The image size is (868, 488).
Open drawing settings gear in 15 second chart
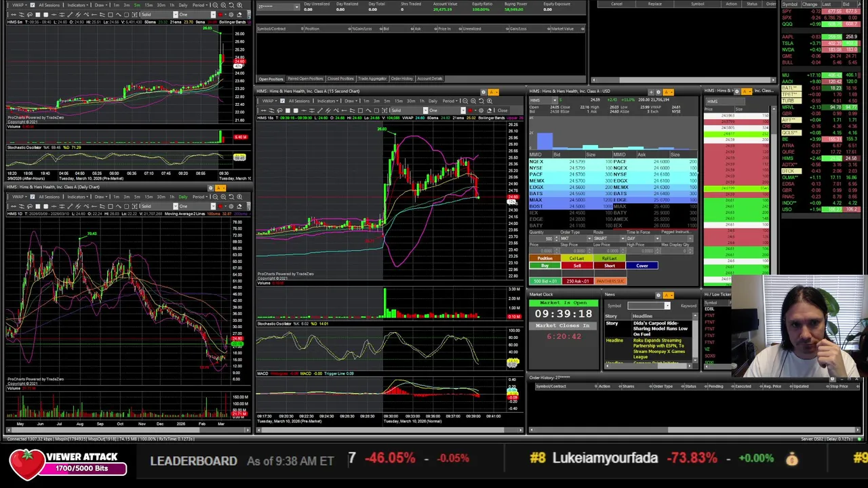point(481,110)
